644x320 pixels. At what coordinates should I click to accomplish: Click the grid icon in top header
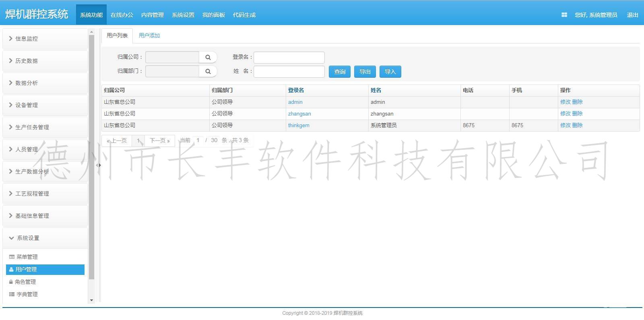(x=564, y=15)
